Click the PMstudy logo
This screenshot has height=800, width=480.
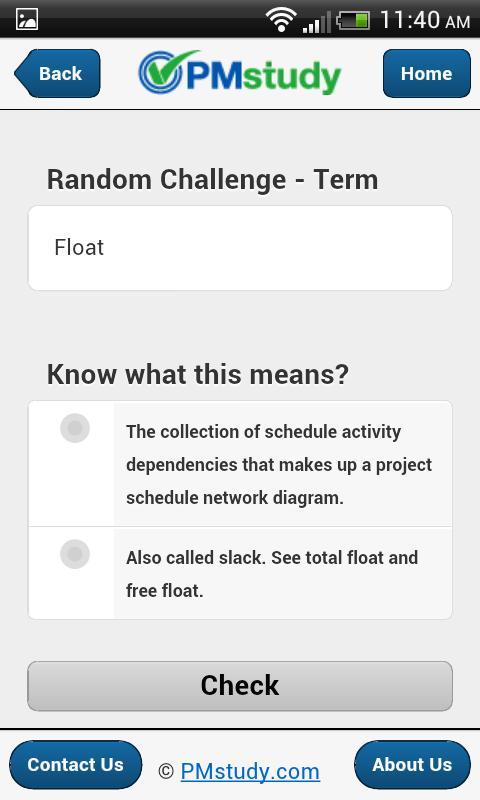[240, 73]
